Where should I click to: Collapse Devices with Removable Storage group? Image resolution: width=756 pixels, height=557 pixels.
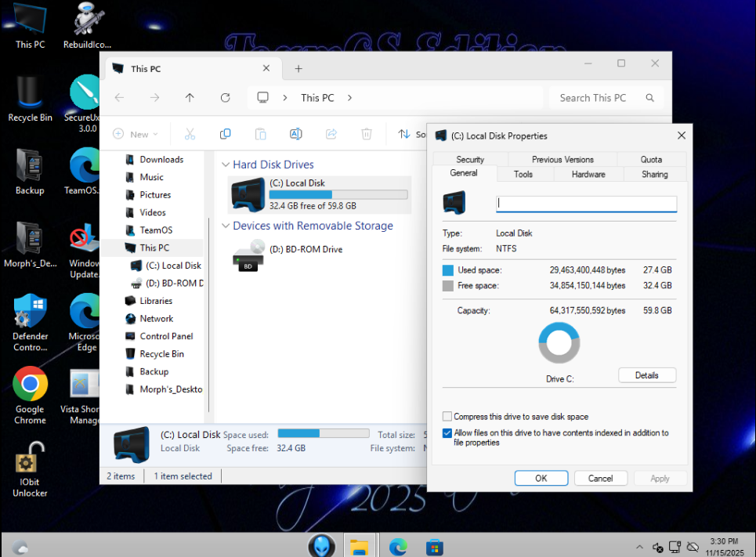point(226,226)
